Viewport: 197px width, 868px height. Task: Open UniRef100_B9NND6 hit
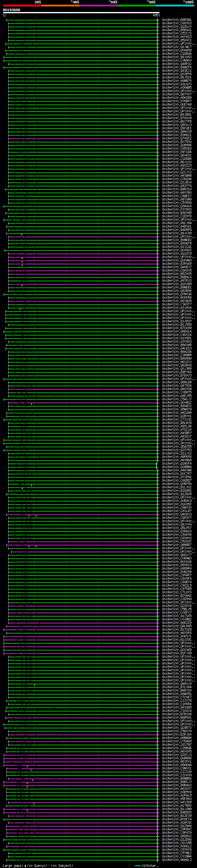click(x=176, y=779)
